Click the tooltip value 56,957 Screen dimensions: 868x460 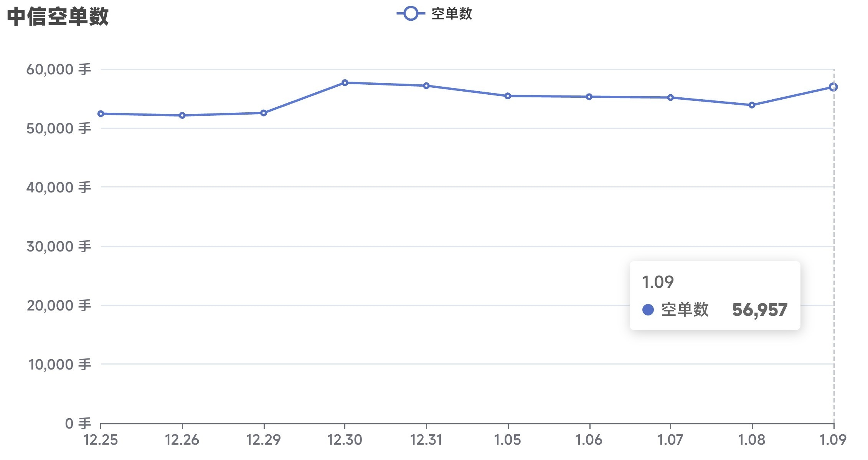(759, 310)
